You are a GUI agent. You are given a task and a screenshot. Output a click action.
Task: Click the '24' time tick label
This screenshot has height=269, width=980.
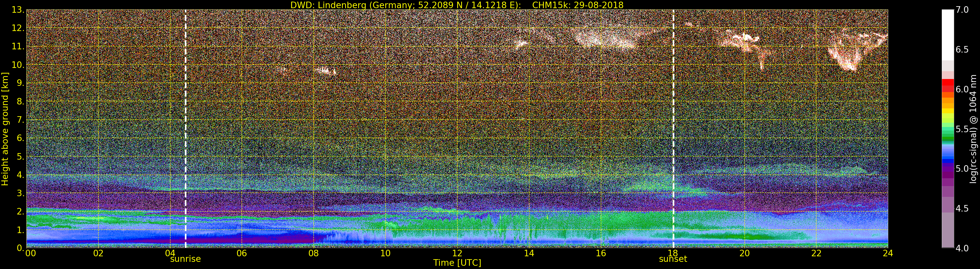pyautogui.click(x=888, y=253)
